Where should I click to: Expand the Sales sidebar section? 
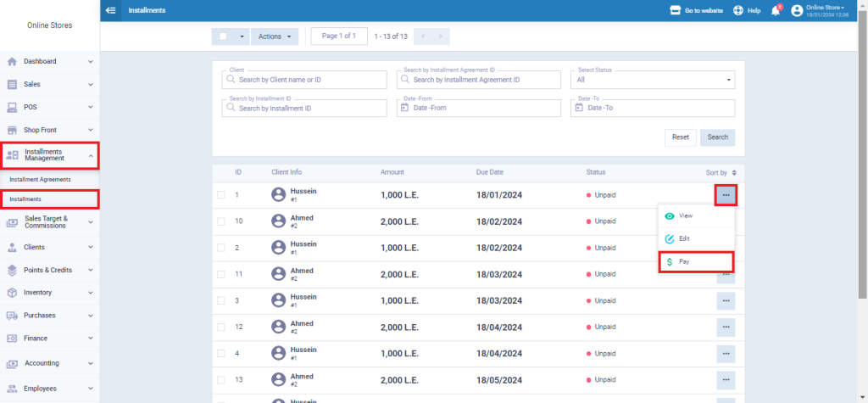(x=49, y=84)
